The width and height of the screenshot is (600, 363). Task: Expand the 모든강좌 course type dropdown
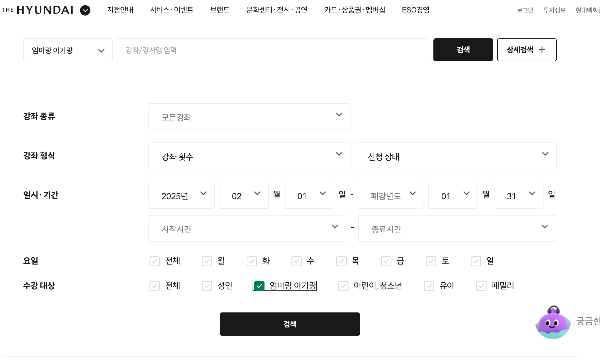coord(249,116)
